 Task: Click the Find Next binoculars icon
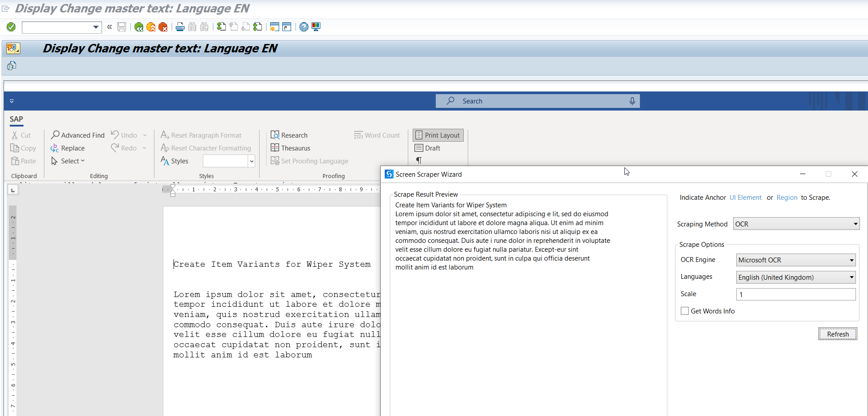pos(204,27)
